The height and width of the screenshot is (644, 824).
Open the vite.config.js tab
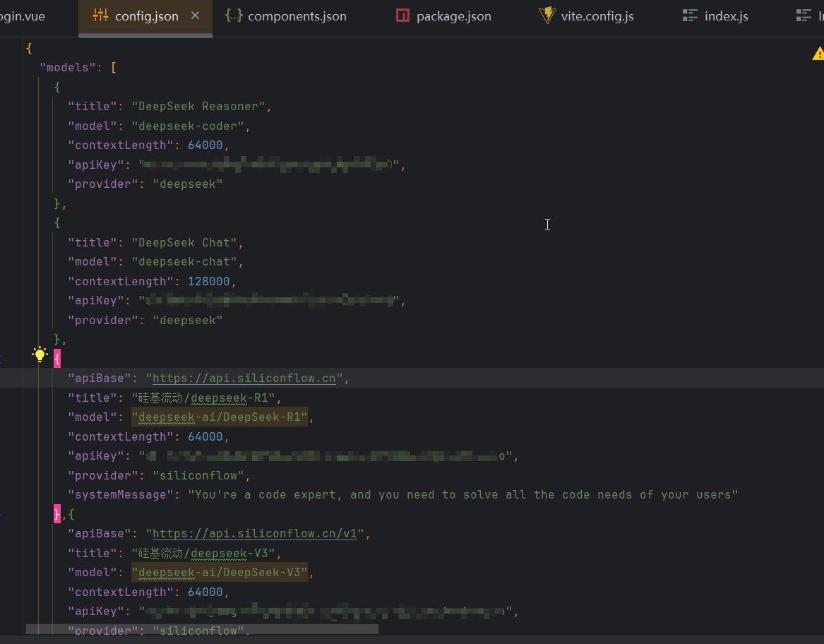[x=587, y=16]
